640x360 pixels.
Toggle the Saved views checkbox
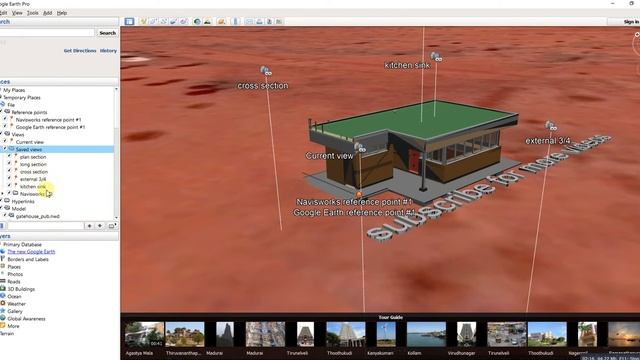point(5,149)
